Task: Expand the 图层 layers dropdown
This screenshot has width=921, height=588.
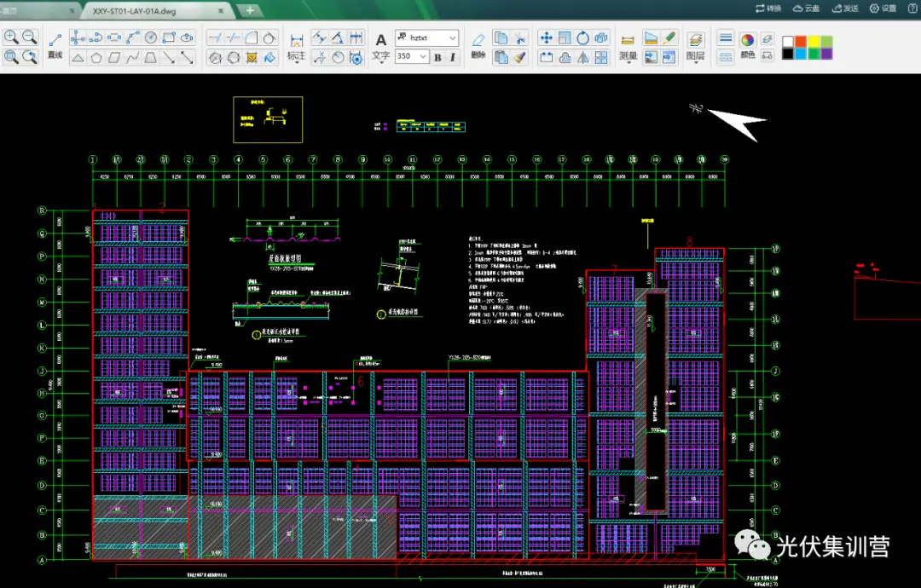Action: pos(695,57)
